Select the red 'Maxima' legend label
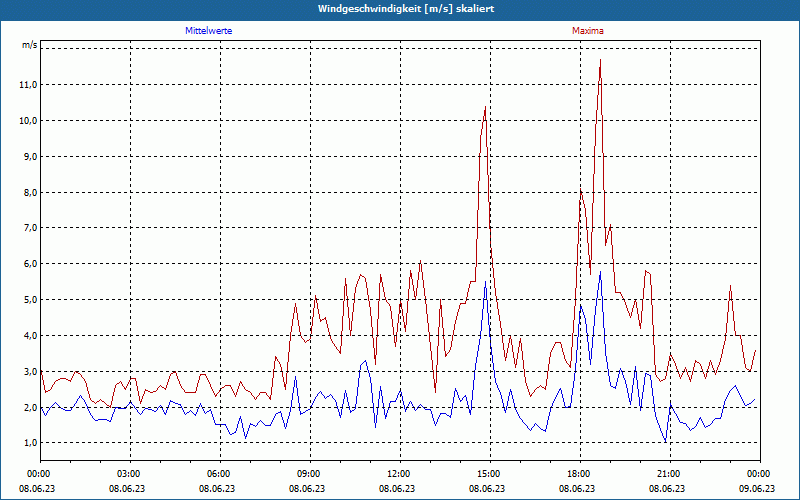 pos(588,31)
